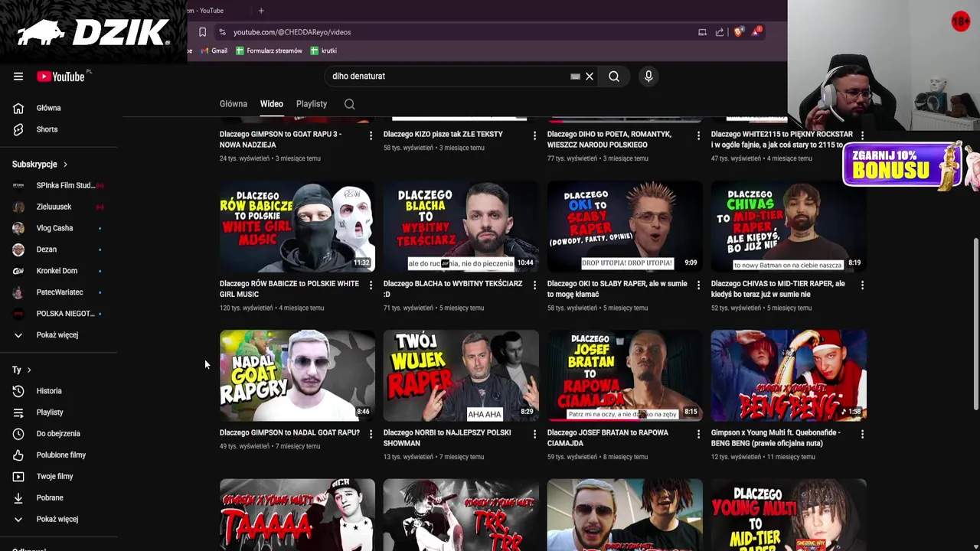
Task: Select the Wideo channel tab
Action: click(271, 104)
